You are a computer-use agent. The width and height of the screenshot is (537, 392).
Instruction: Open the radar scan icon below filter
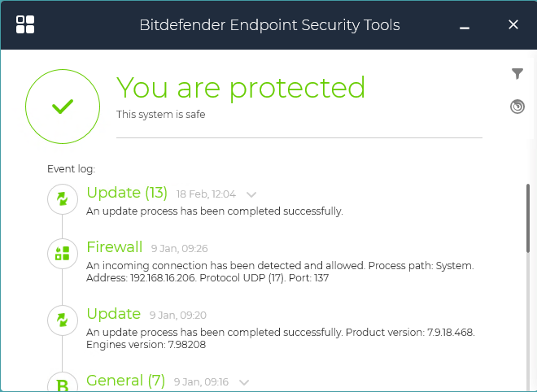(x=517, y=107)
